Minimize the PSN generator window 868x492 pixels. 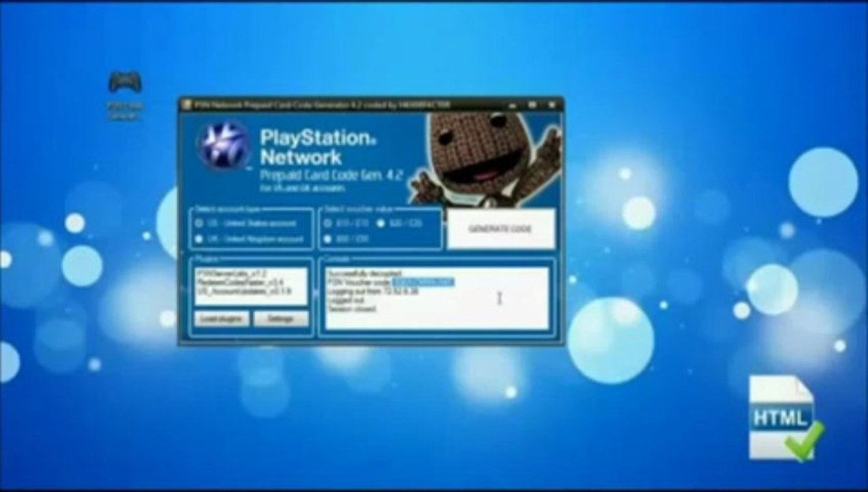pyautogui.click(x=512, y=105)
